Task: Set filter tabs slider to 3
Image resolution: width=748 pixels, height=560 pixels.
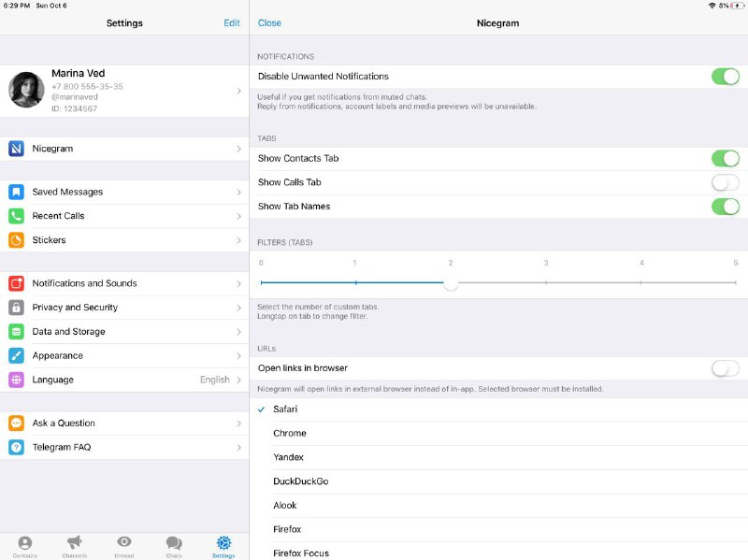Action: pos(546,283)
